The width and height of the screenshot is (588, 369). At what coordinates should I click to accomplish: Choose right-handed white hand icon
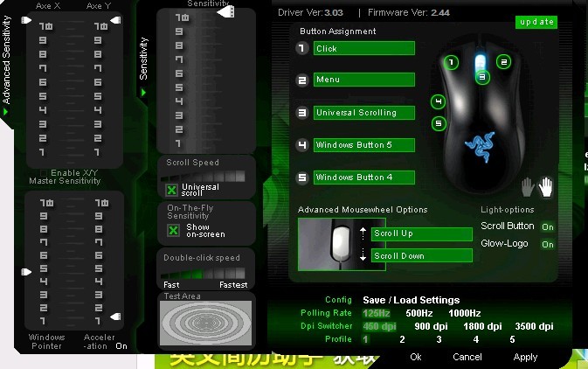point(545,186)
